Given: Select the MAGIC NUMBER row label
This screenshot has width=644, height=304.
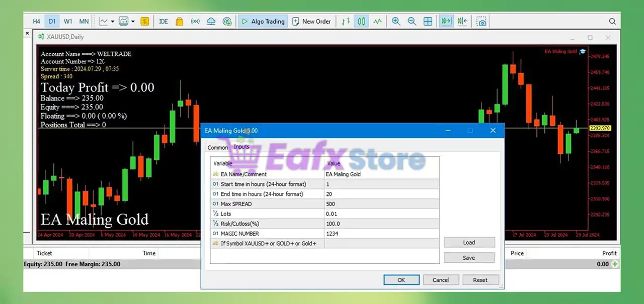Looking at the screenshot, I should coord(240,234).
